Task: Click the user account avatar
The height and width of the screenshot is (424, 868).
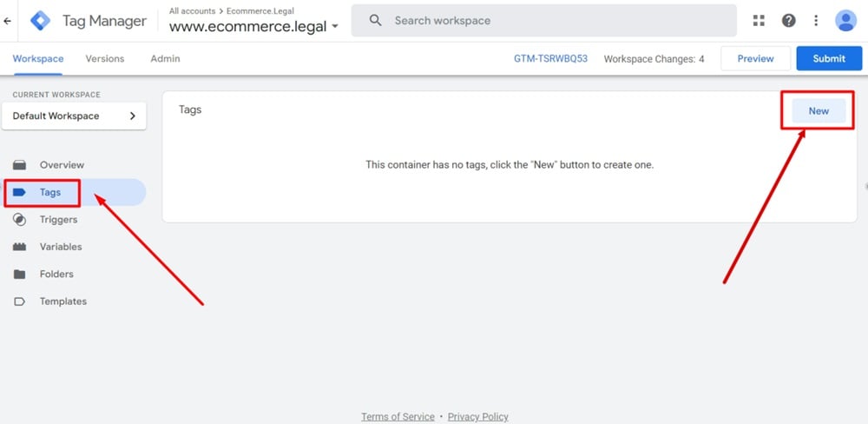Action: [845, 21]
